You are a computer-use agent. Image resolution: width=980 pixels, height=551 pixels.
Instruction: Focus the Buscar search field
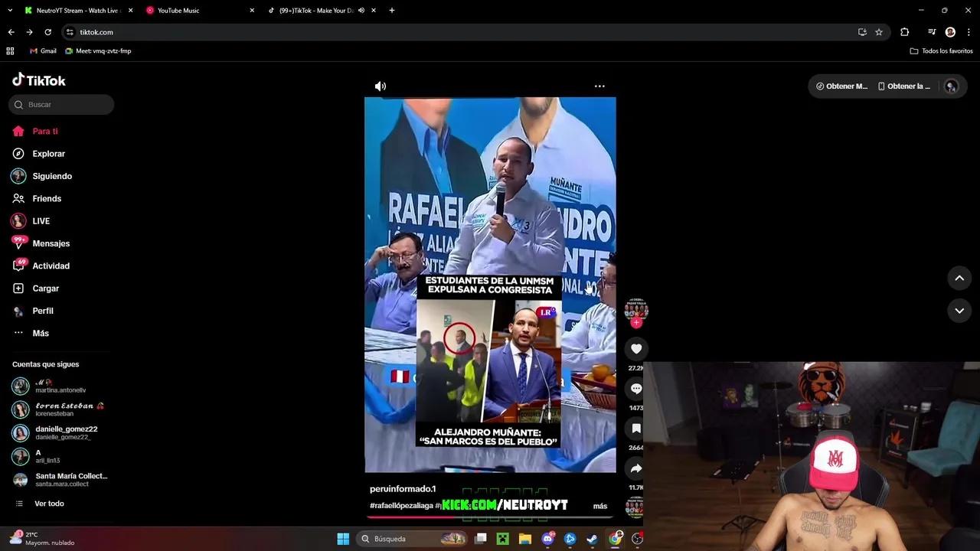pyautogui.click(x=61, y=105)
